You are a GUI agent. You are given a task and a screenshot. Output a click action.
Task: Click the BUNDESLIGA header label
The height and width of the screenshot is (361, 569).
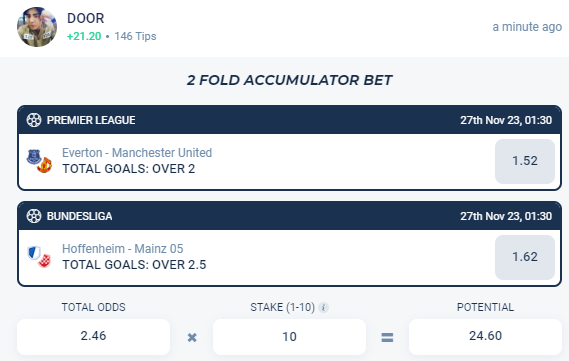[x=79, y=216]
